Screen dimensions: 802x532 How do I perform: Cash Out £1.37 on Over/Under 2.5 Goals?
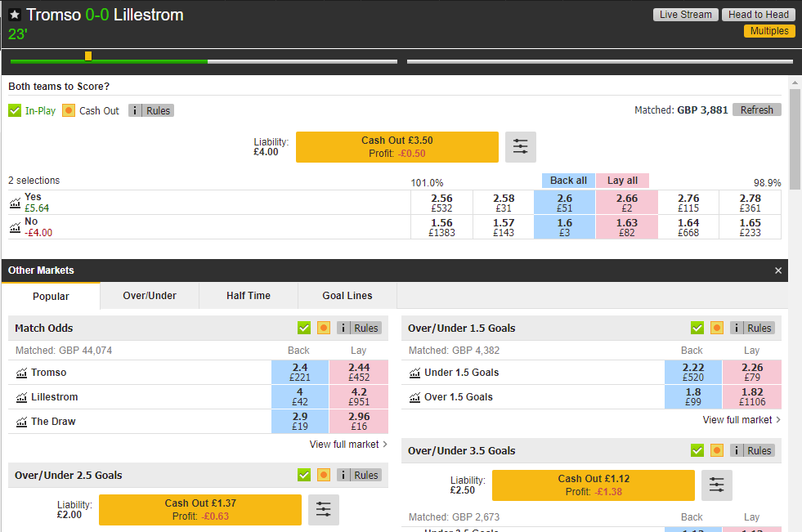[x=200, y=509]
